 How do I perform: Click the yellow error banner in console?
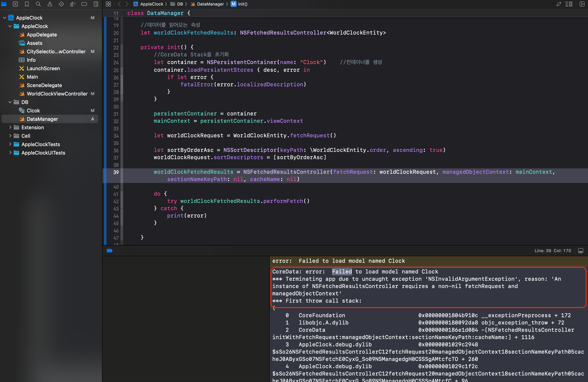(x=429, y=261)
